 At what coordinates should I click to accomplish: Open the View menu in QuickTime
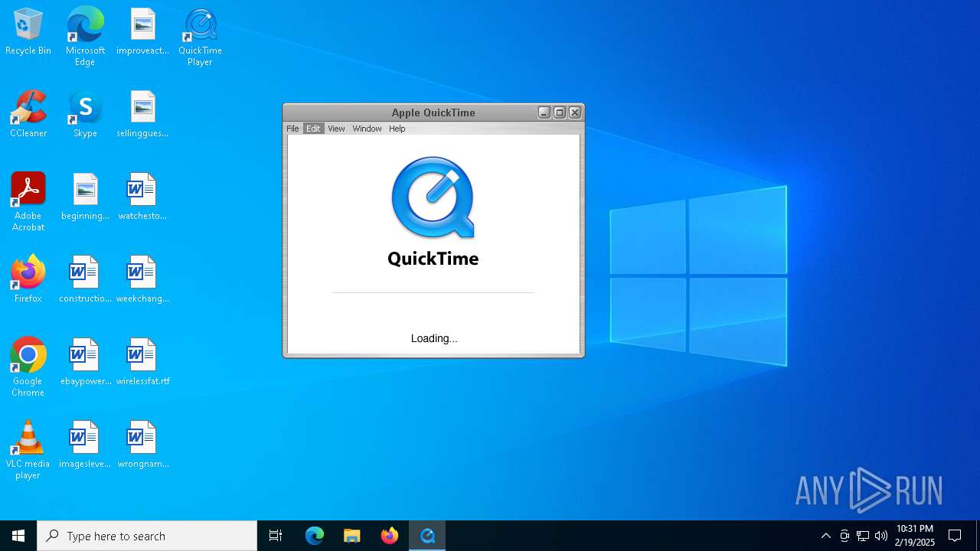336,129
